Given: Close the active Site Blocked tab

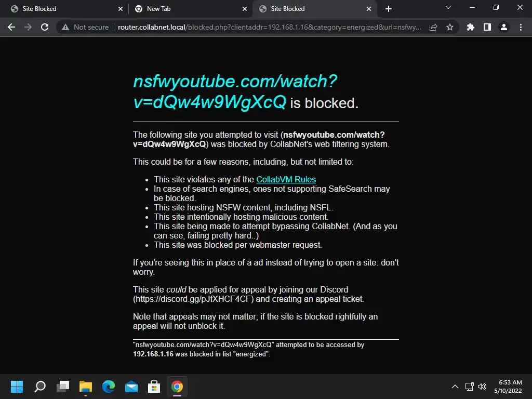Looking at the screenshot, I should (x=369, y=9).
